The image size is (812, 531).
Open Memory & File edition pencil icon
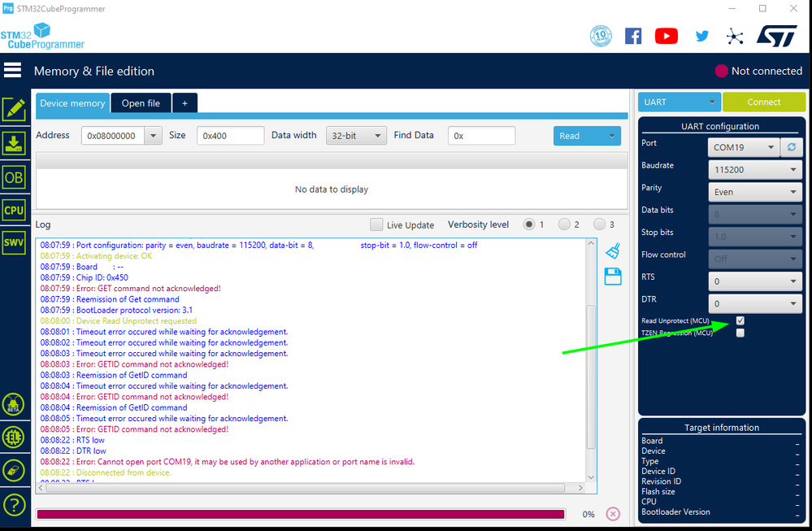click(x=14, y=110)
